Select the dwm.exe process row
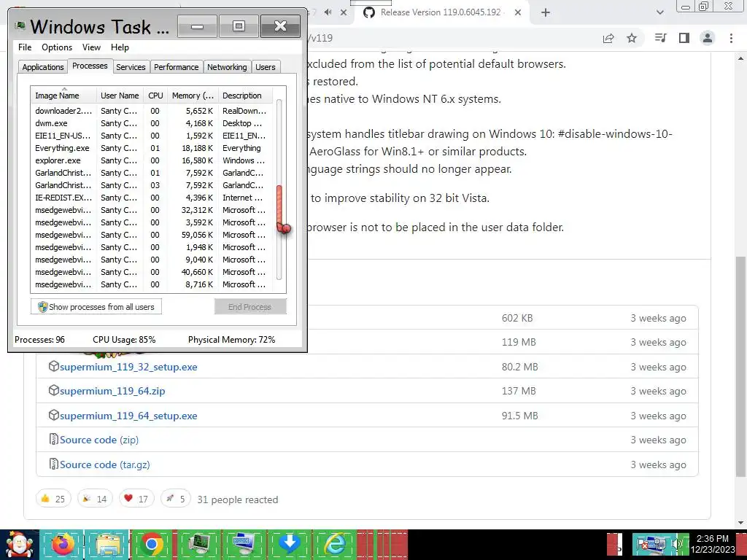 [152, 123]
